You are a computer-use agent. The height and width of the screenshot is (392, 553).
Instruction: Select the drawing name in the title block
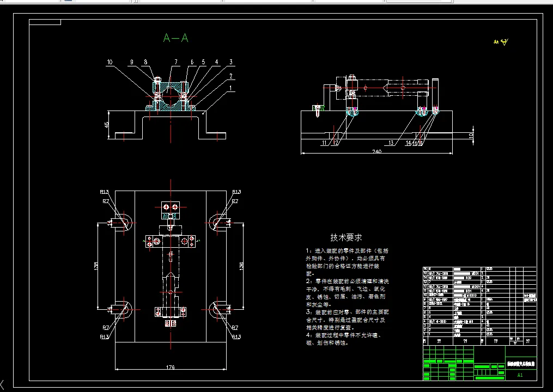(521, 364)
